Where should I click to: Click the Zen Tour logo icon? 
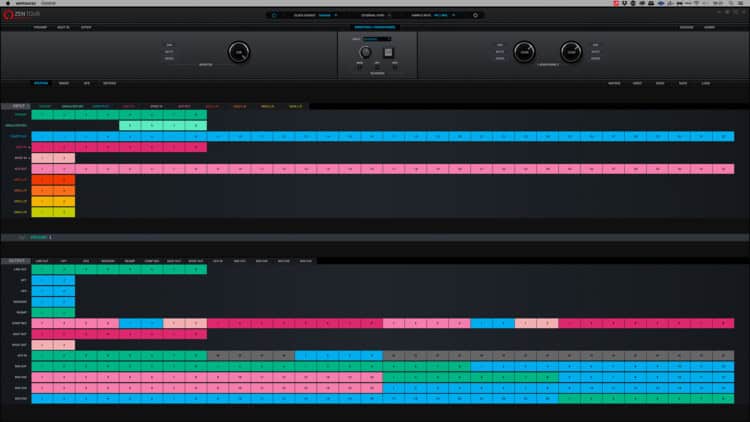8,15
